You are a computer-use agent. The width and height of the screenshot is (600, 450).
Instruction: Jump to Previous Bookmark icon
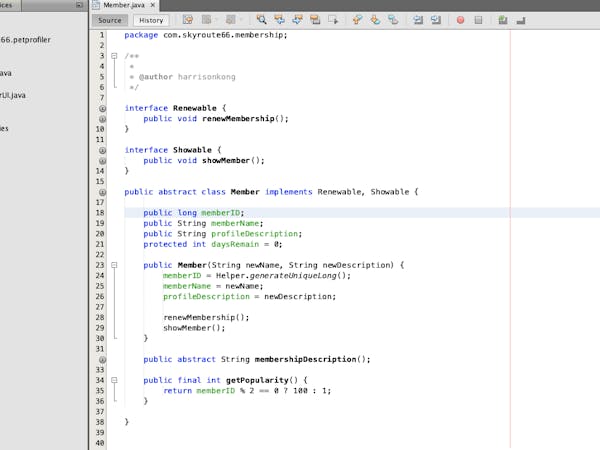(x=357, y=20)
